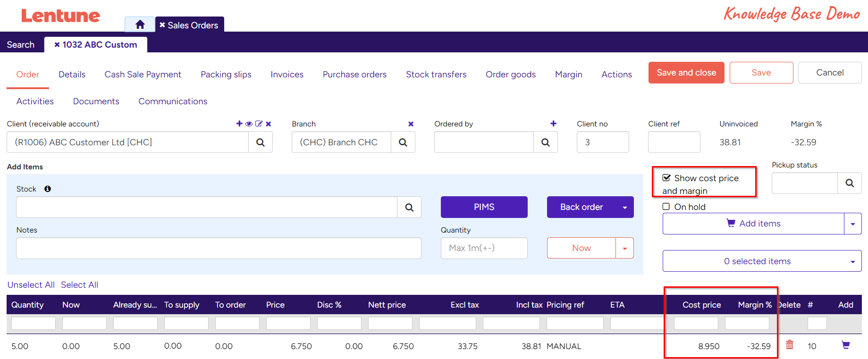Image resolution: width=868 pixels, height=359 pixels.
Task: Switch to the Order tab
Action: 28,75
